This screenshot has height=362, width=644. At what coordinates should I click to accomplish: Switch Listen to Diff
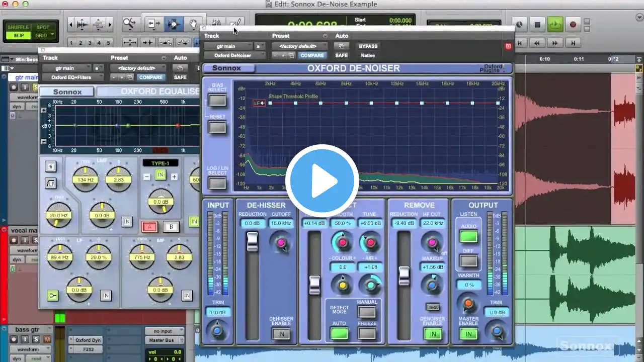(468, 261)
